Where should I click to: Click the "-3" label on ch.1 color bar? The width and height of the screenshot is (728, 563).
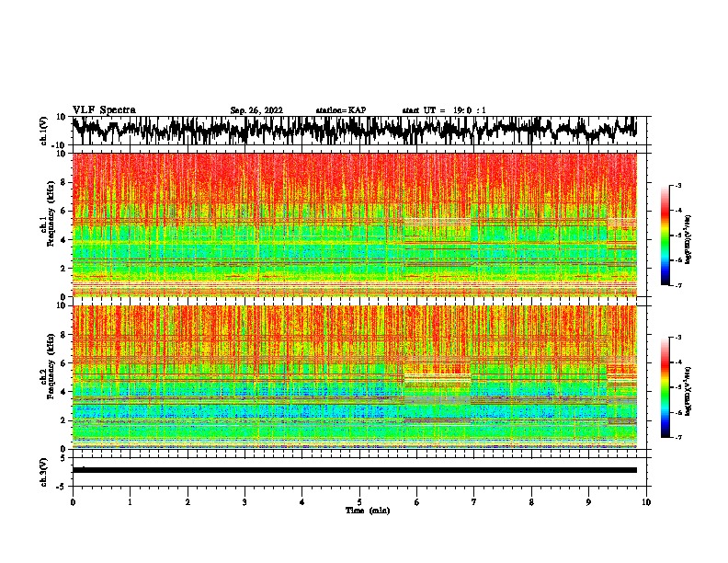tap(678, 185)
